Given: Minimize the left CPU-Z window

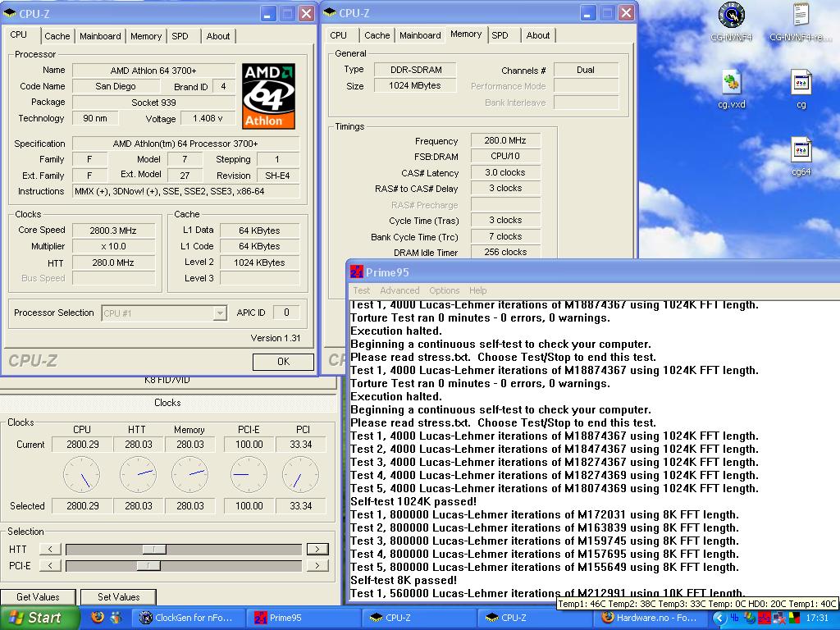Looking at the screenshot, I should 268,13.
